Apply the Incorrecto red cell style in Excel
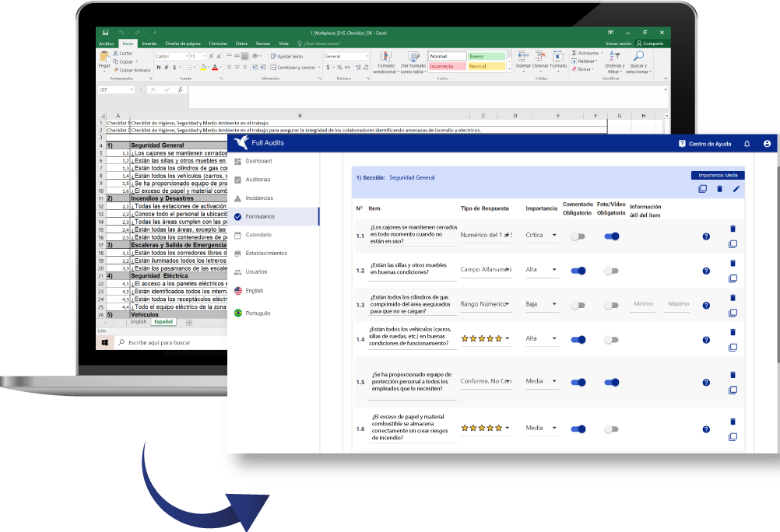Image resolution: width=780 pixels, height=532 pixels. point(447,66)
